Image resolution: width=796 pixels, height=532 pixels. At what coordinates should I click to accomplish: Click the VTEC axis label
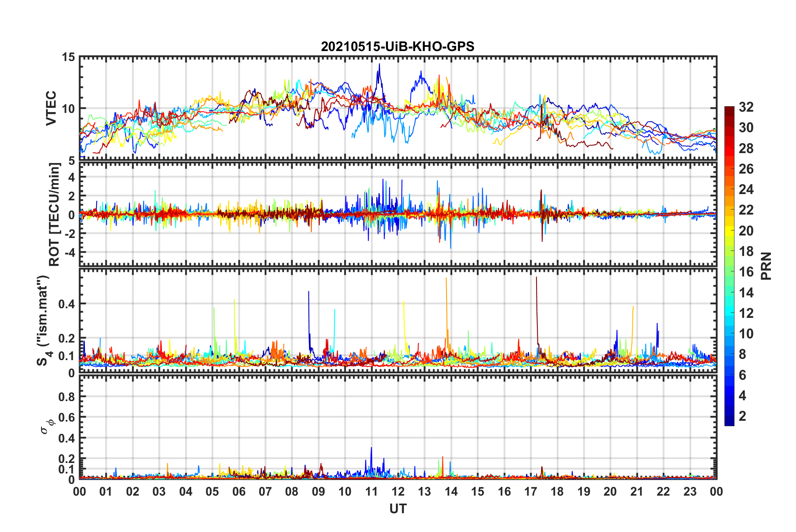click(51, 108)
